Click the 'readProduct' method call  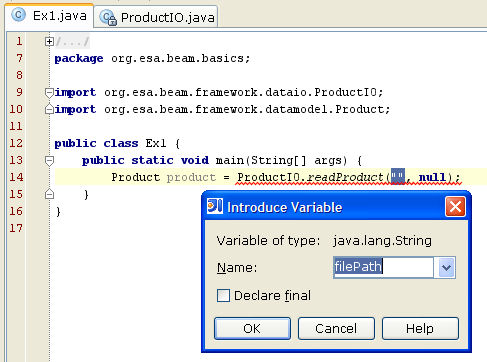[x=345, y=177]
